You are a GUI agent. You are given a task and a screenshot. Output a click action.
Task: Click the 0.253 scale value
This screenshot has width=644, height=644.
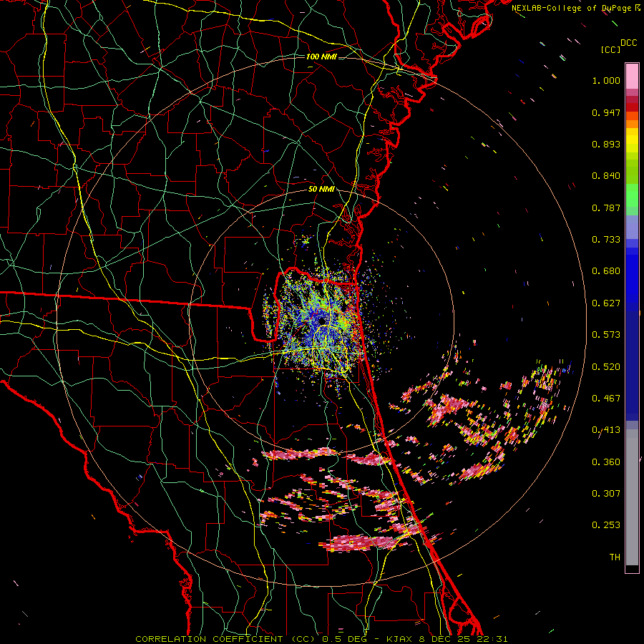pyautogui.click(x=606, y=525)
